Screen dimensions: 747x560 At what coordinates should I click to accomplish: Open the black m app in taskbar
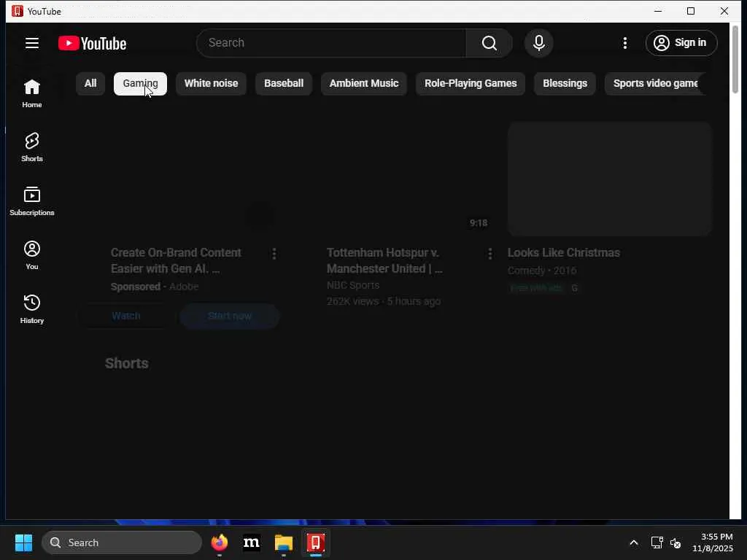click(x=252, y=542)
